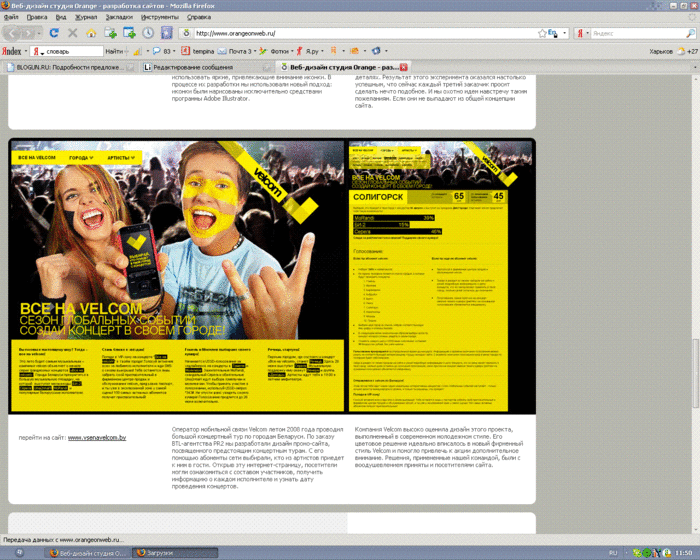
Task: Click the Forward navigation arrow
Action: [28, 33]
